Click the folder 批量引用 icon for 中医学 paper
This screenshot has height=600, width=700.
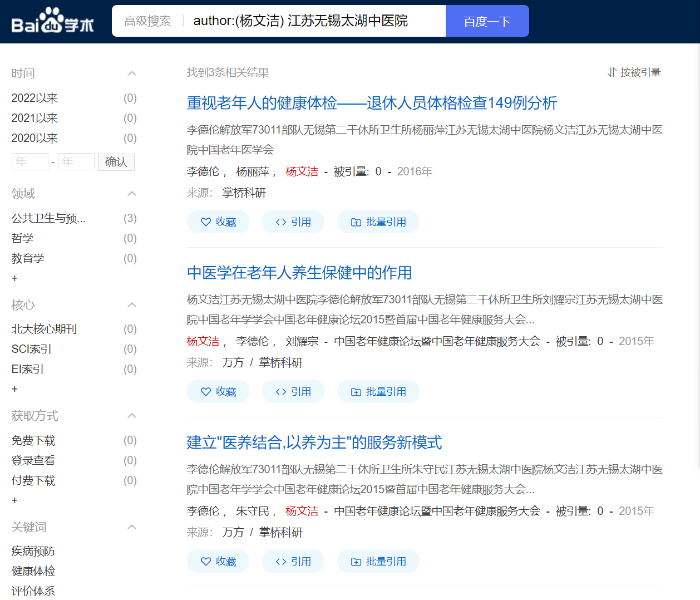click(356, 392)
